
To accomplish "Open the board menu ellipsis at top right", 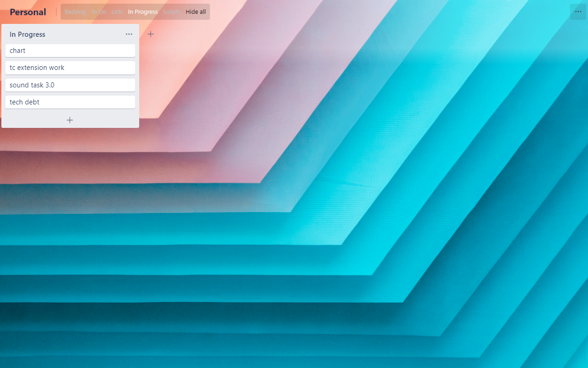I will click(578, 11).
